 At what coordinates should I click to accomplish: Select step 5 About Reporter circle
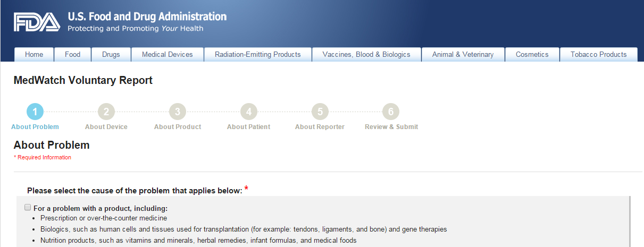pos(320,112)
